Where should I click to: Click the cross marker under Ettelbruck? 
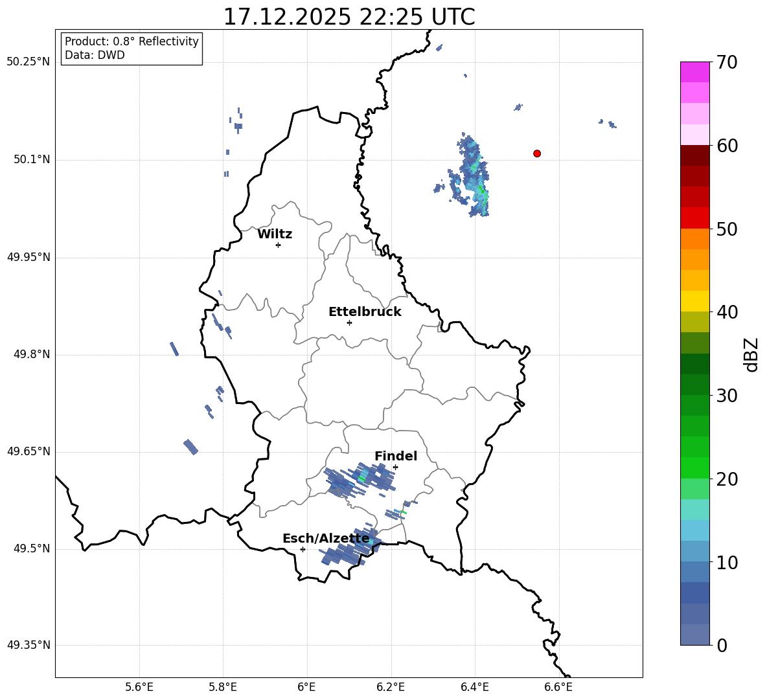(349, 322)
